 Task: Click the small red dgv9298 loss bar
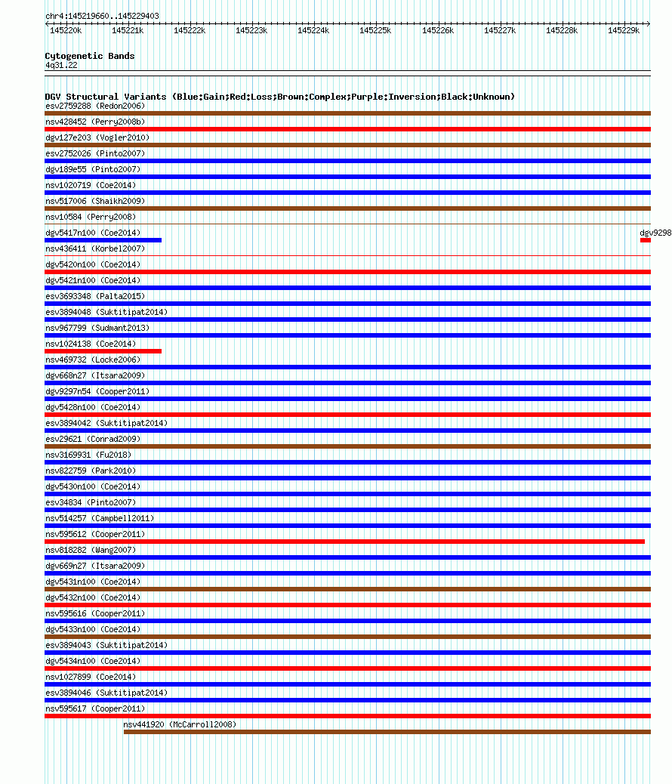(x=646, y=240)
